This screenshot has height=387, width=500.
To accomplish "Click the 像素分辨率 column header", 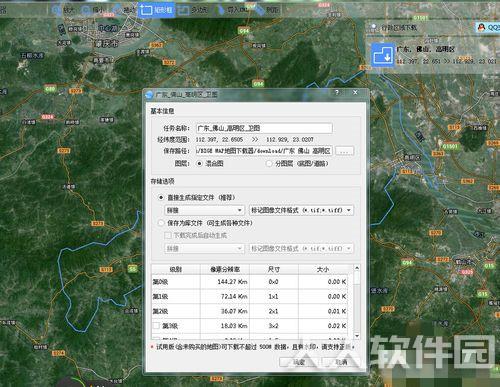I will pyautogui.click(x=225, y=269).
